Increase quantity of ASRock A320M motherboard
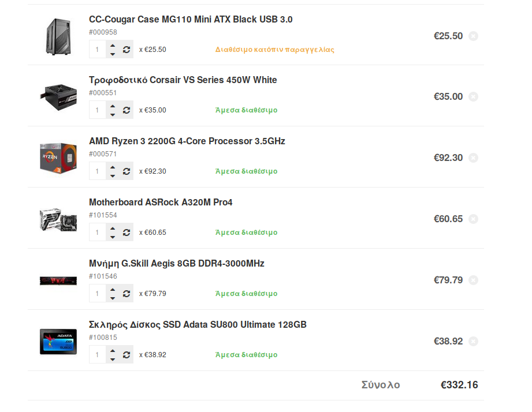Image resolution: width=532 pixels, height=412 pixels. click(x=113, y=229)
